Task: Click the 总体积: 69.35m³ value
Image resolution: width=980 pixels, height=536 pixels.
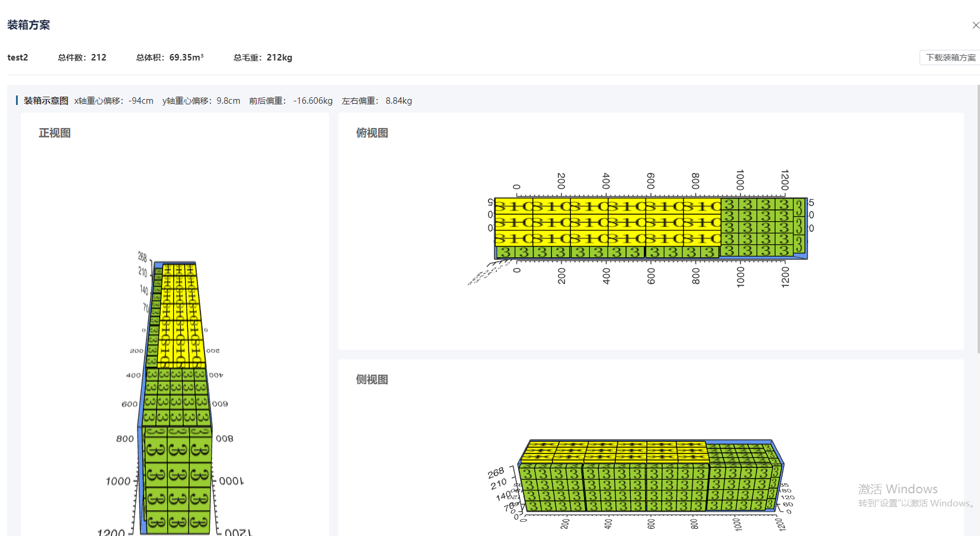Action: click(x=170, y=58)
